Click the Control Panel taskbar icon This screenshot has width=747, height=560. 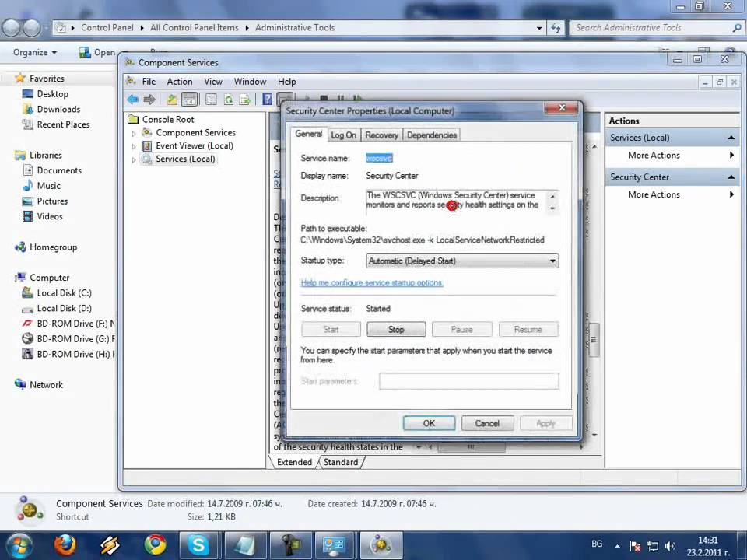click(x=334, y=544)
